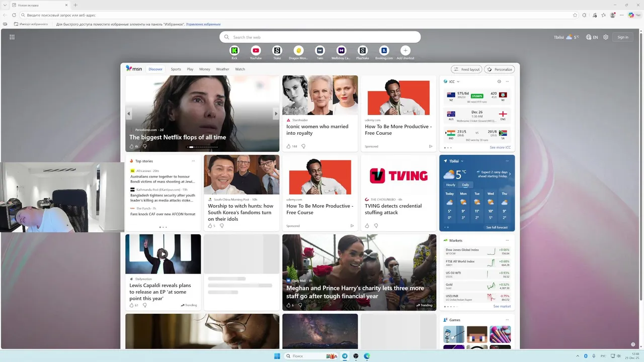Expand rainy days forecast chevron
644x362 pixels.
click(510, 174)
